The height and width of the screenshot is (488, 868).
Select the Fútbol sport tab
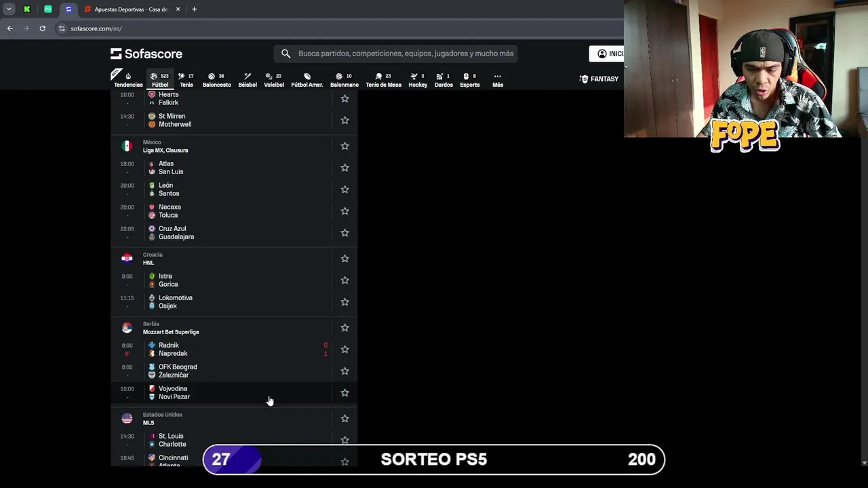[160, 80]
